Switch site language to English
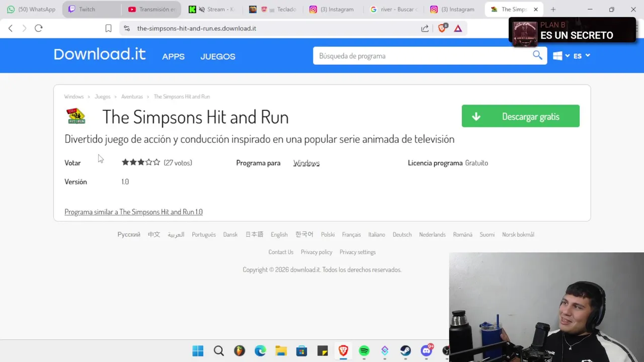644x362 pixels. [279, 234]
